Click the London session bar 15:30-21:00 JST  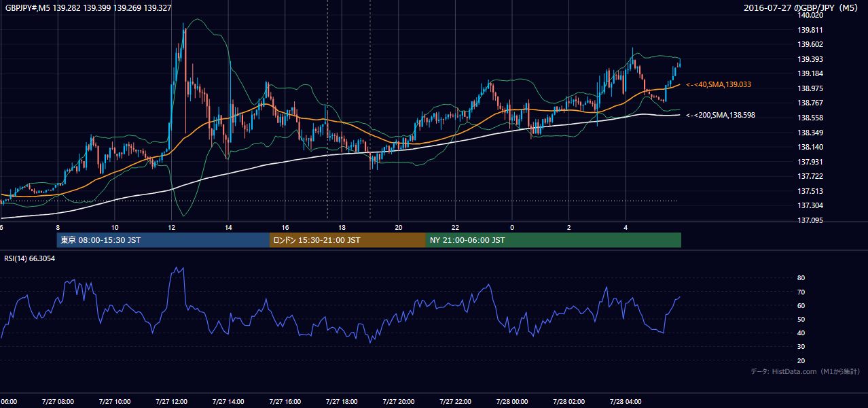[x=348, y=240]
